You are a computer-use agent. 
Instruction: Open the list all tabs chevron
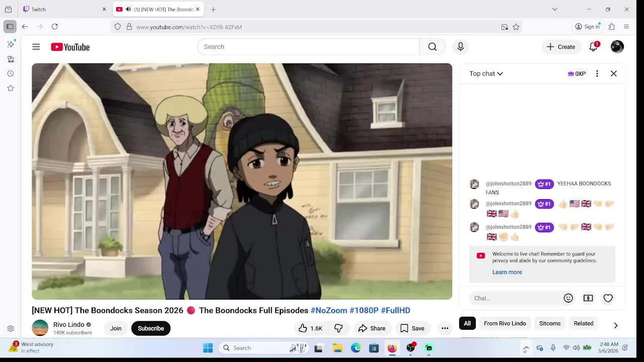click(x=554, y=9)
